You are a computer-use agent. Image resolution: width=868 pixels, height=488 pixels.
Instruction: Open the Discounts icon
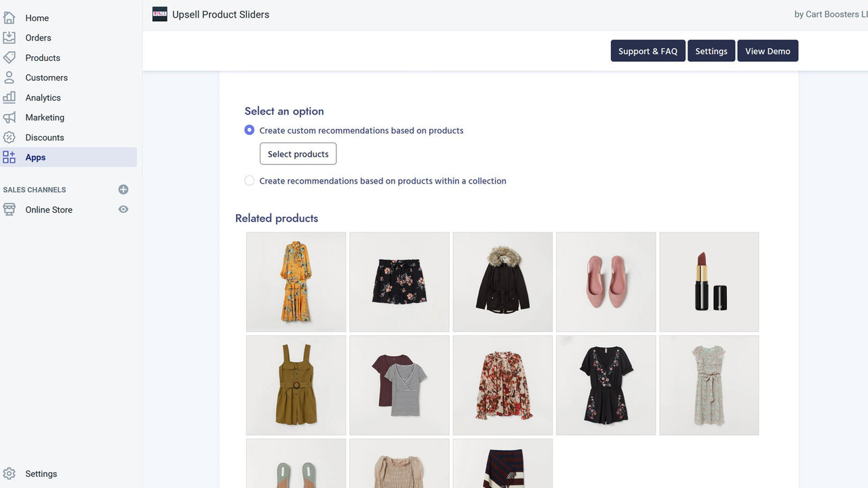point(9,137)
